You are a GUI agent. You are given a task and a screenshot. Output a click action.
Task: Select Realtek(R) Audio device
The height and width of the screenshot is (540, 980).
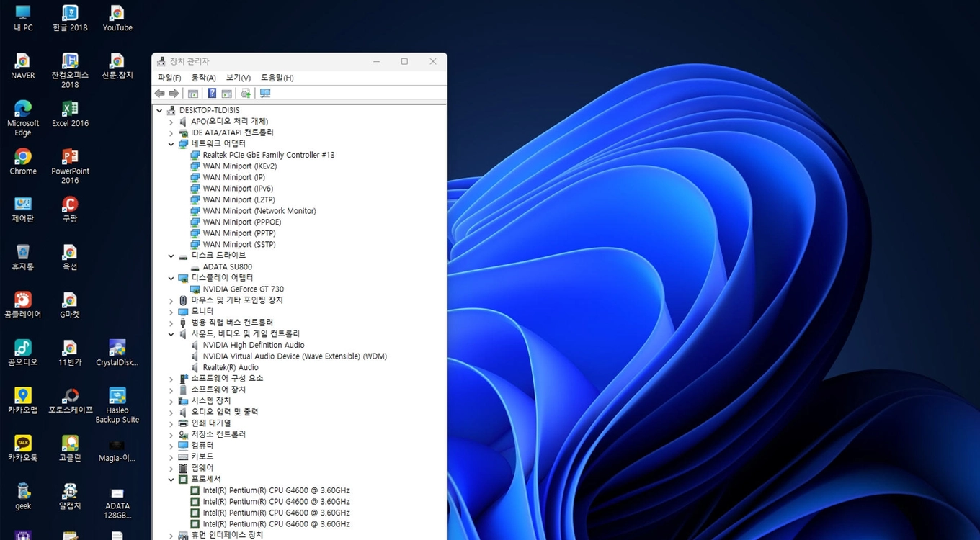231,368
